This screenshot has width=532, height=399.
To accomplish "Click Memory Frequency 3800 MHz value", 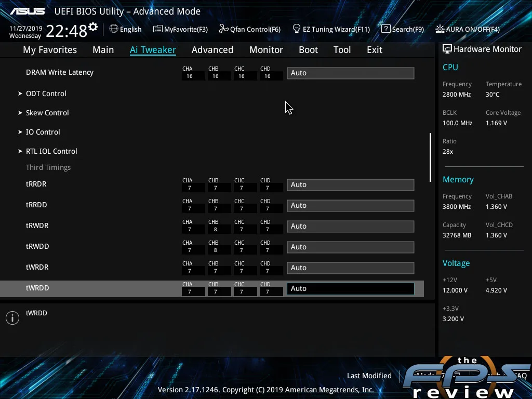I will pos(457,207).
